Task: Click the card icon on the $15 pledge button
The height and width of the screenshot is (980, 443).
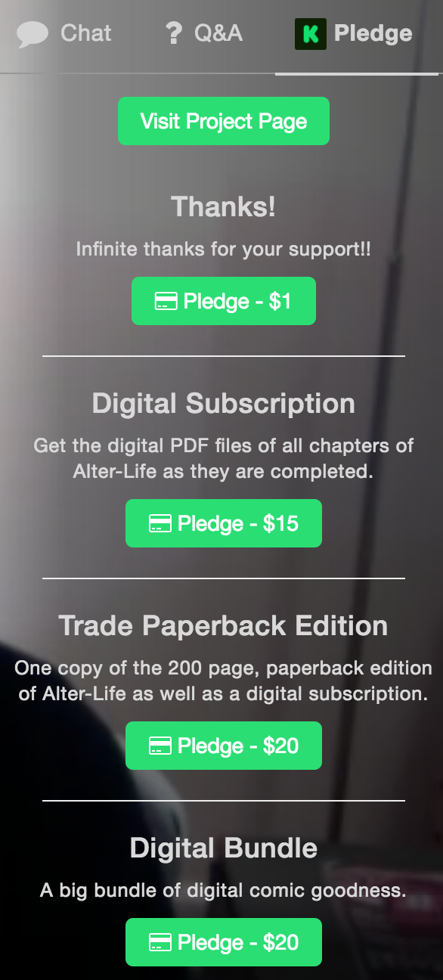Action: pyautogui.click(x=160, y=524)
